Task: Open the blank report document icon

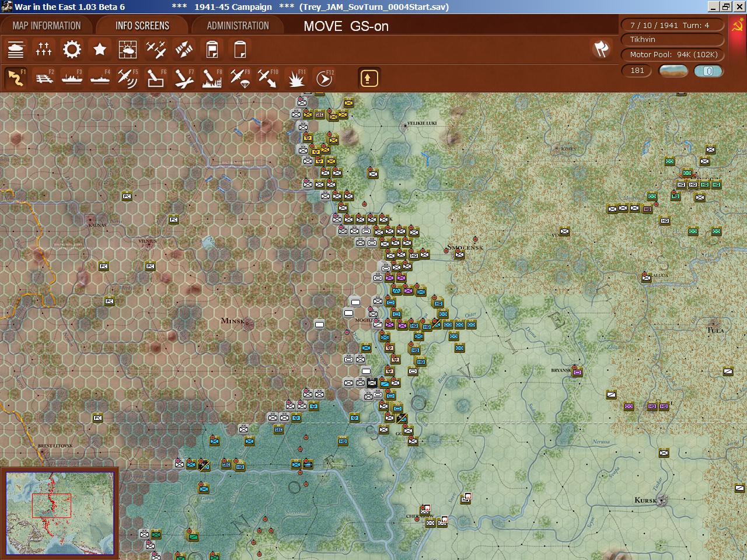Action: (x=240, y=50)
